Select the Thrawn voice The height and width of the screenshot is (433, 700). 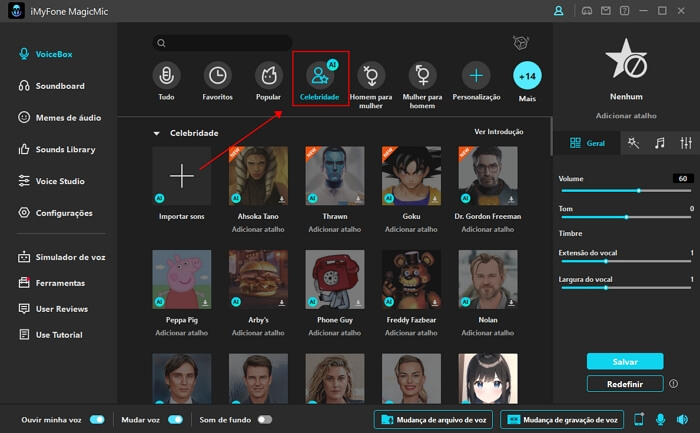click(335, 175)
